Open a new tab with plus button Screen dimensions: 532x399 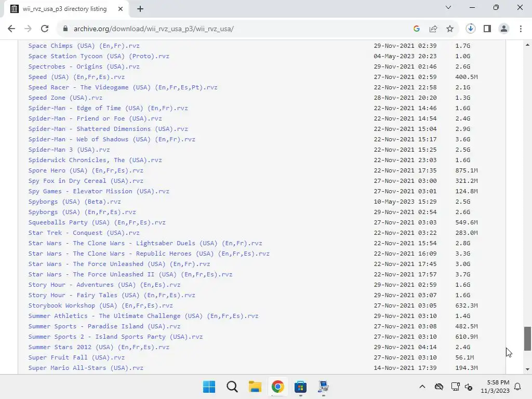click(x=140, y=9)
